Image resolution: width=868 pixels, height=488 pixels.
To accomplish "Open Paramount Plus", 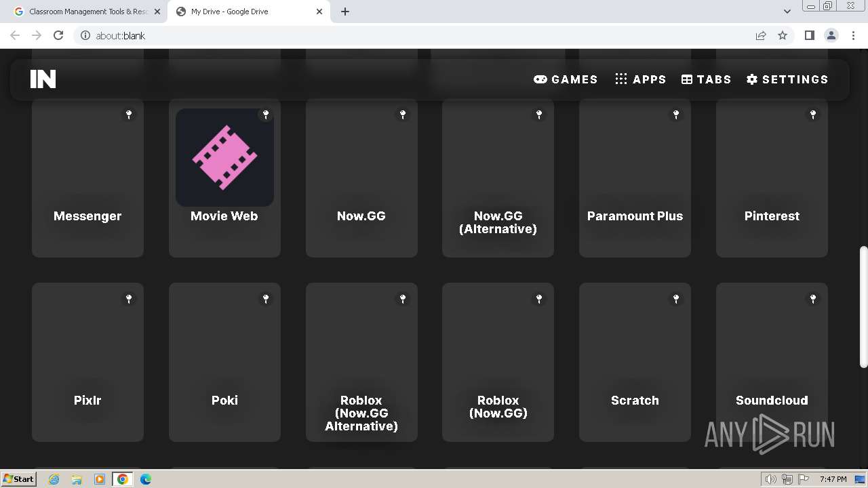I will click(635, 178).
